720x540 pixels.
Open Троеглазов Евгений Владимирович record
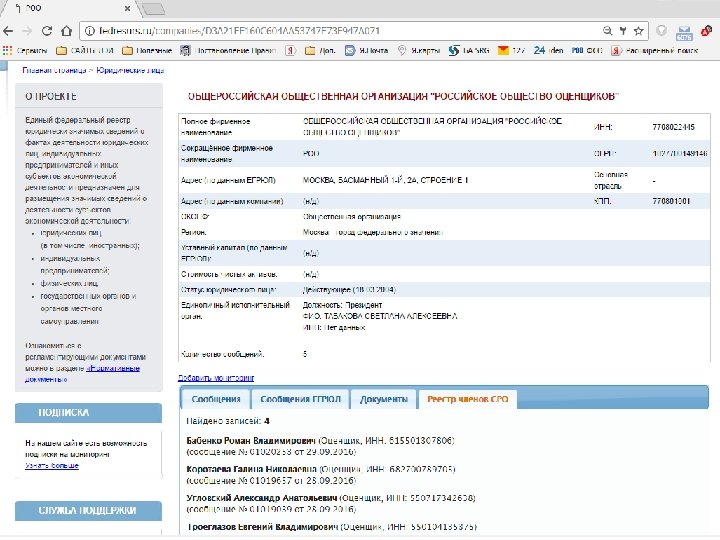(x=264, y=527)
